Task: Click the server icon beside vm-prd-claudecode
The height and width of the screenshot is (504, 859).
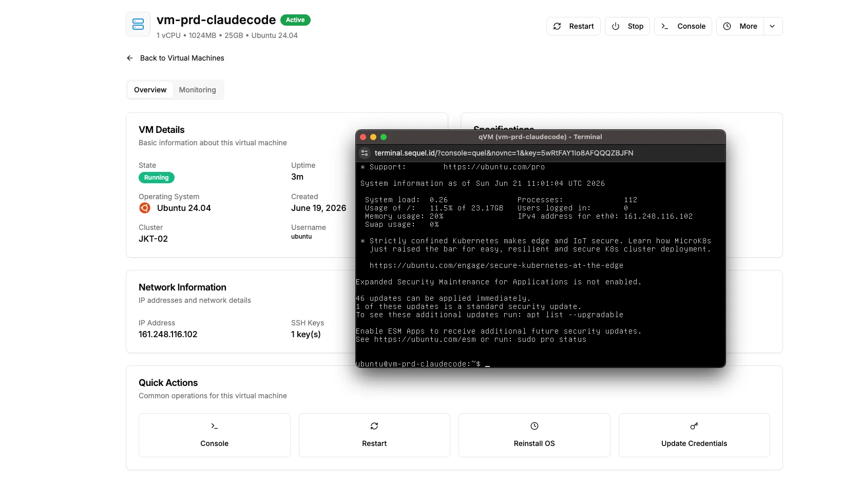Action: [x=138, y=24]
